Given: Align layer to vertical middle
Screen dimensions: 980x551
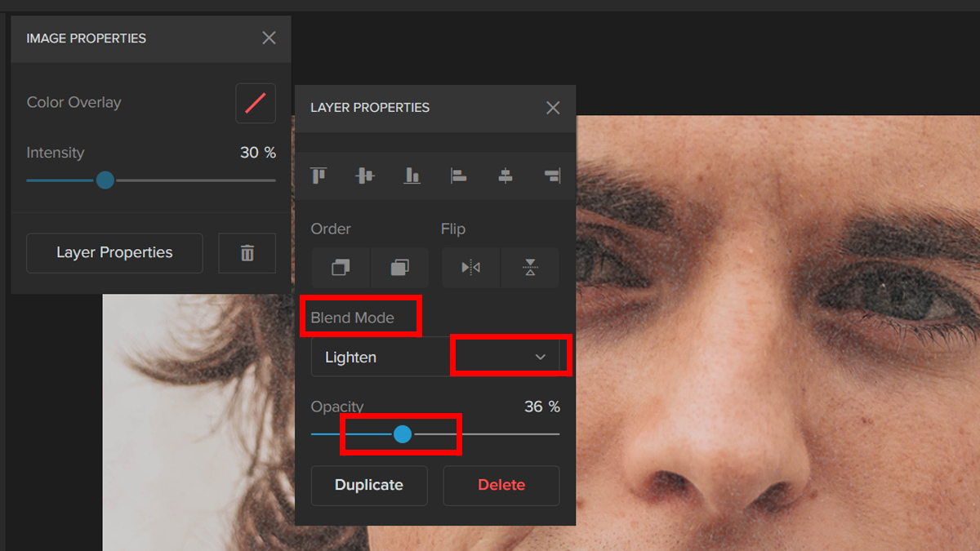Looking at the screenshot, I should click(365, 176).
